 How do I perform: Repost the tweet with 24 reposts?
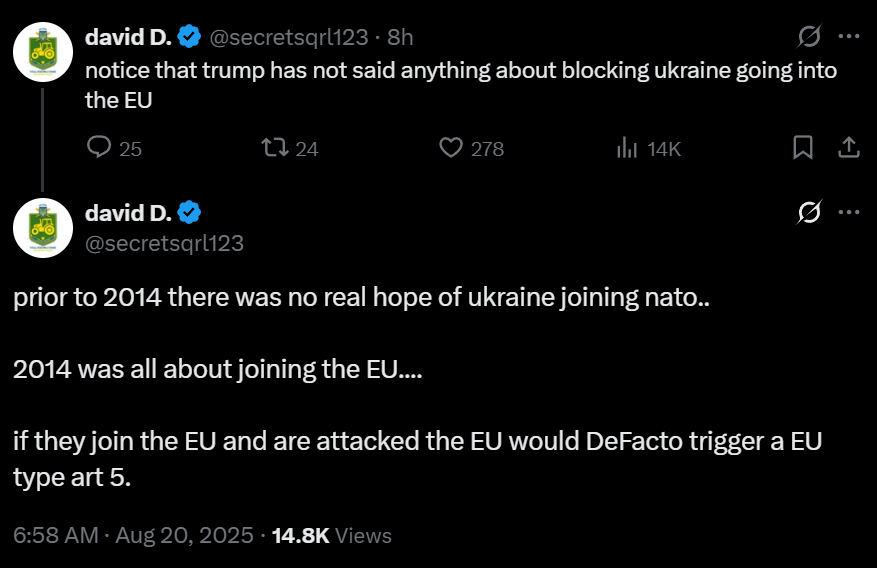coord(290,148)
